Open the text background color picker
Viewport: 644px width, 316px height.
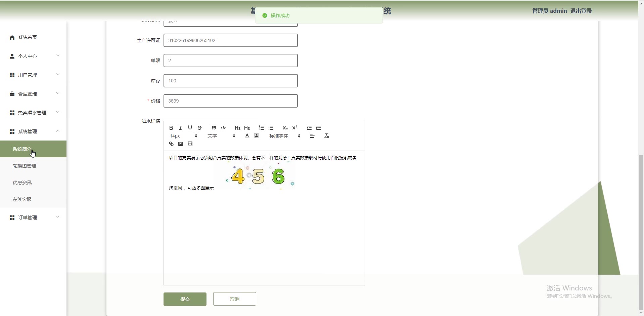(x=257, y=136)
